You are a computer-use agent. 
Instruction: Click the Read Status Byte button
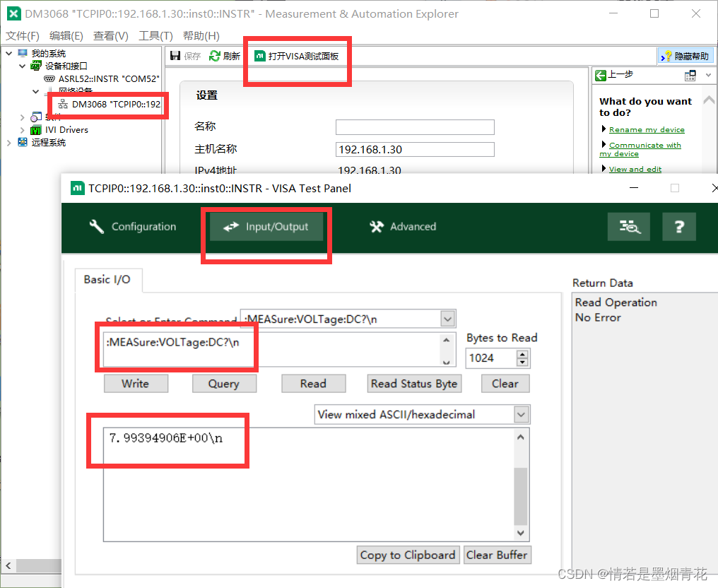[414, 384]
